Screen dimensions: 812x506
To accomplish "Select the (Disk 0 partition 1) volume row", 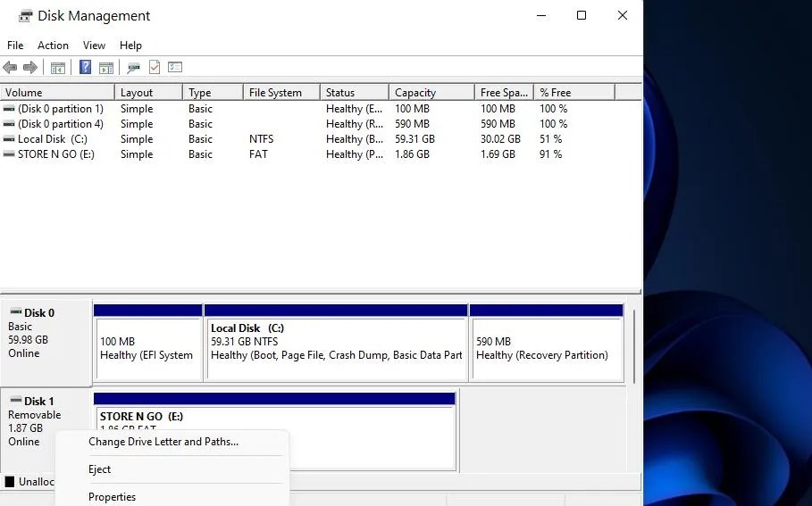I will pyautogui.click(x=307, y=109).
